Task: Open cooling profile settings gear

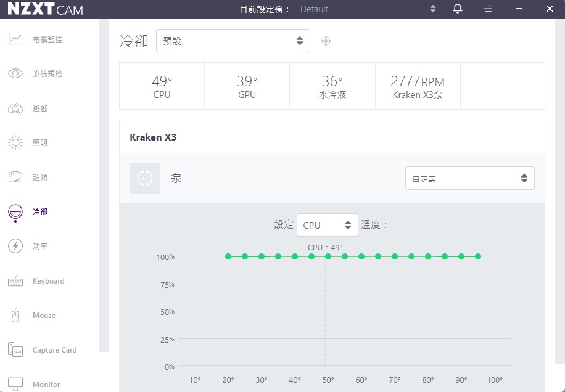Action: (326, 41)
